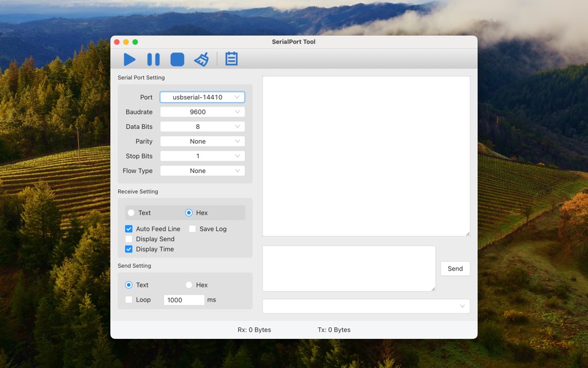Stop the serial port connection
Screen dimensions: 588x368
click(177, 59)
